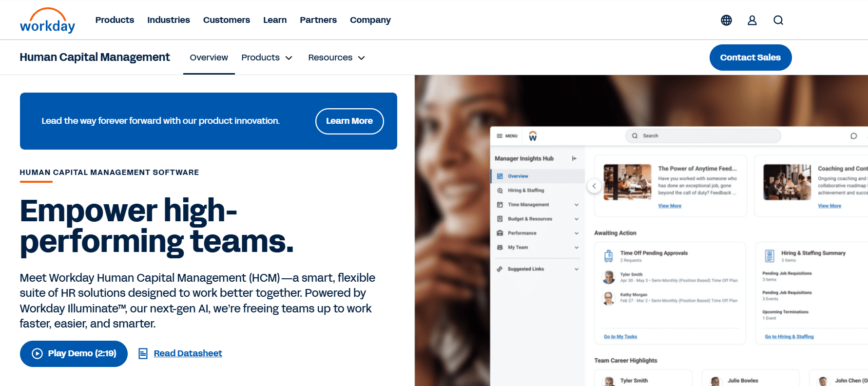Viewport: 868px width, 386px height.
Task: Open the Read Datasheet link
Action: point(188,353)
